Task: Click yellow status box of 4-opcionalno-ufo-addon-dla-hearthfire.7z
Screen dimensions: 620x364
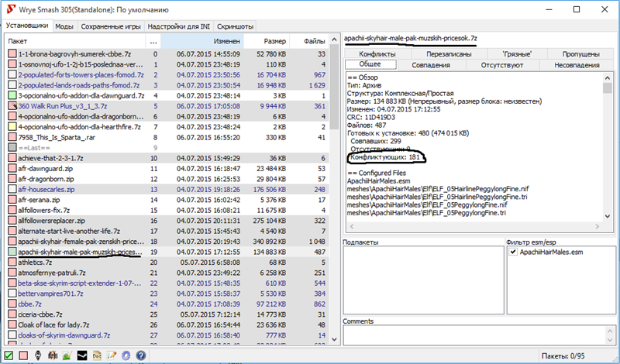Action: coord(12,127)
